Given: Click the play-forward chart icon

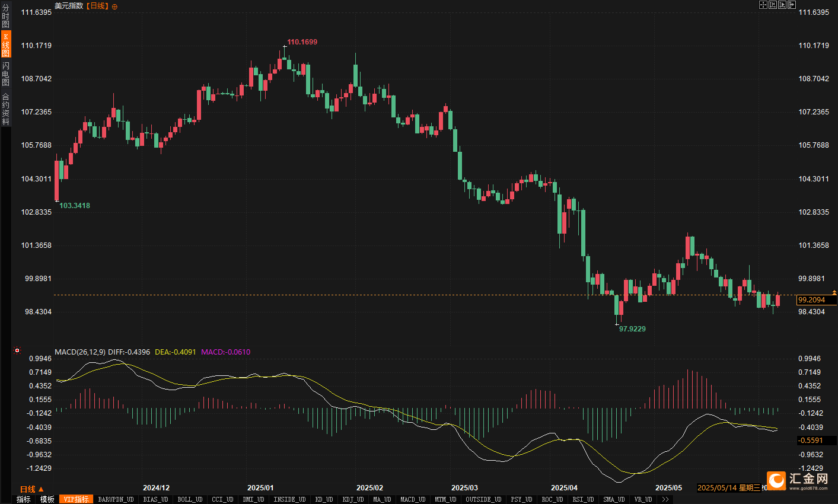Looking at the screenshot, I should (782, 5).
